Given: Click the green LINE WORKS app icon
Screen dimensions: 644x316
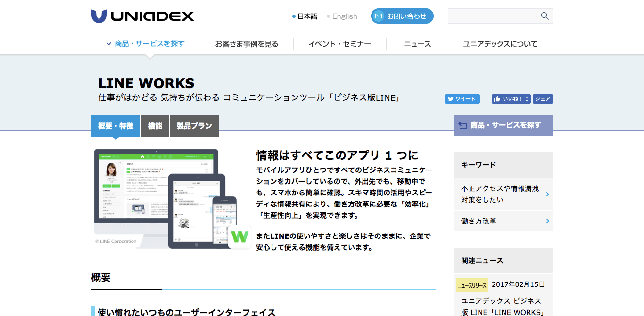Looking at the screenshot, I should point(239,236).
